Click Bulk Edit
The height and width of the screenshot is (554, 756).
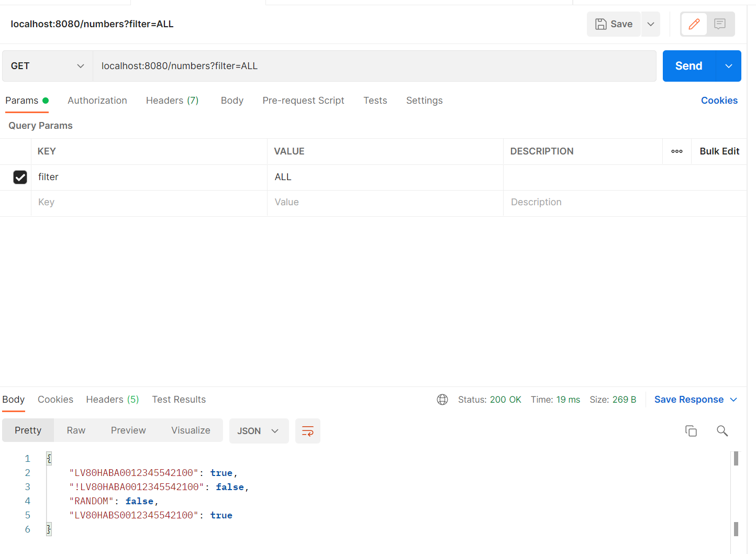click(719, 151)
